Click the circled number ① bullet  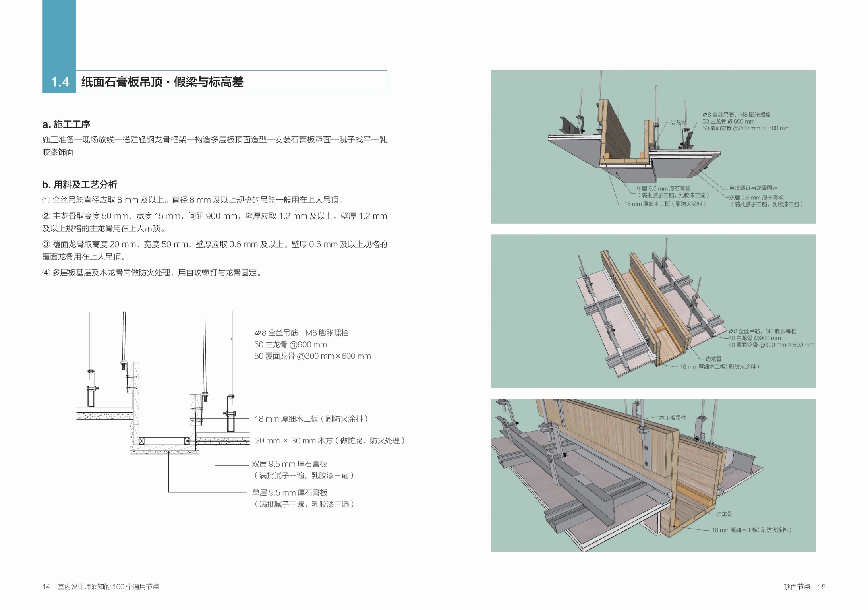pyautogui.click(x=46, y=200)
